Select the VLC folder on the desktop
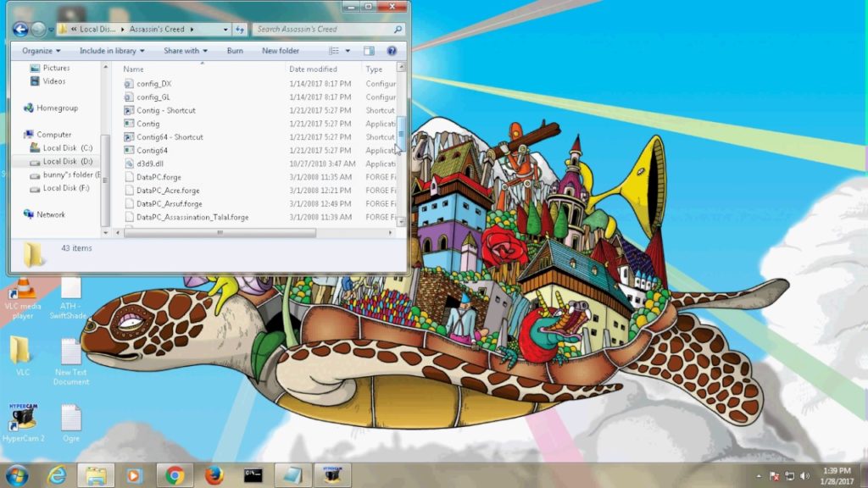Image resolution: width=868 pixels, height=488 pixels. coord(22,356)
